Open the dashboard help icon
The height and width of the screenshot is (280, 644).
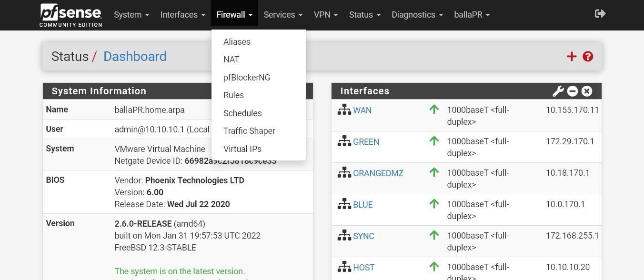click(587, 56)
